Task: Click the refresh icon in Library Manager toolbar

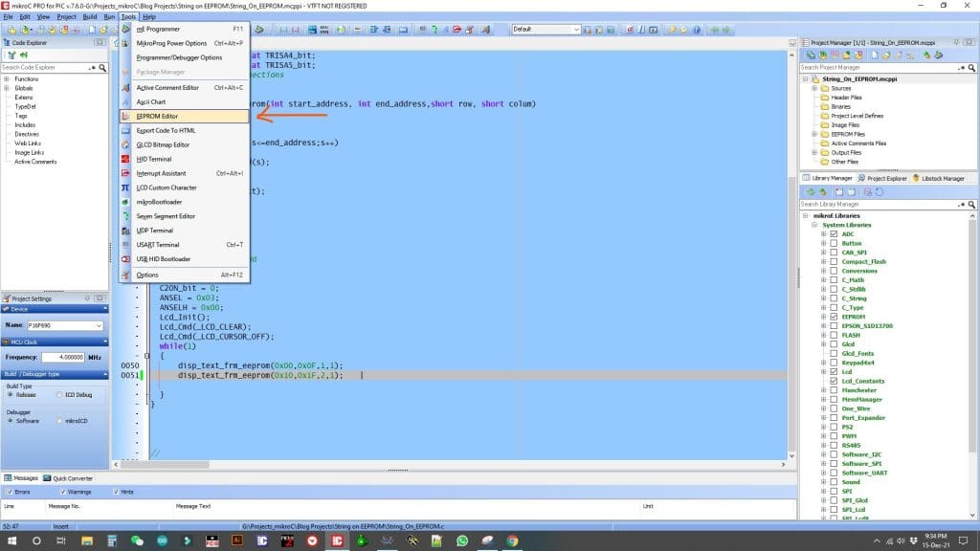Action: click(880, 191)
